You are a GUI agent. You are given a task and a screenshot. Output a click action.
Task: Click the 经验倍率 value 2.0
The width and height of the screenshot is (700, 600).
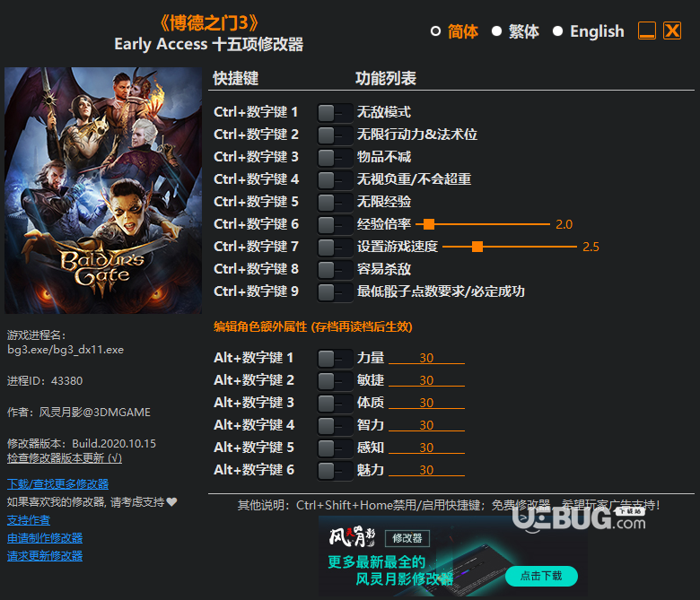564,224
